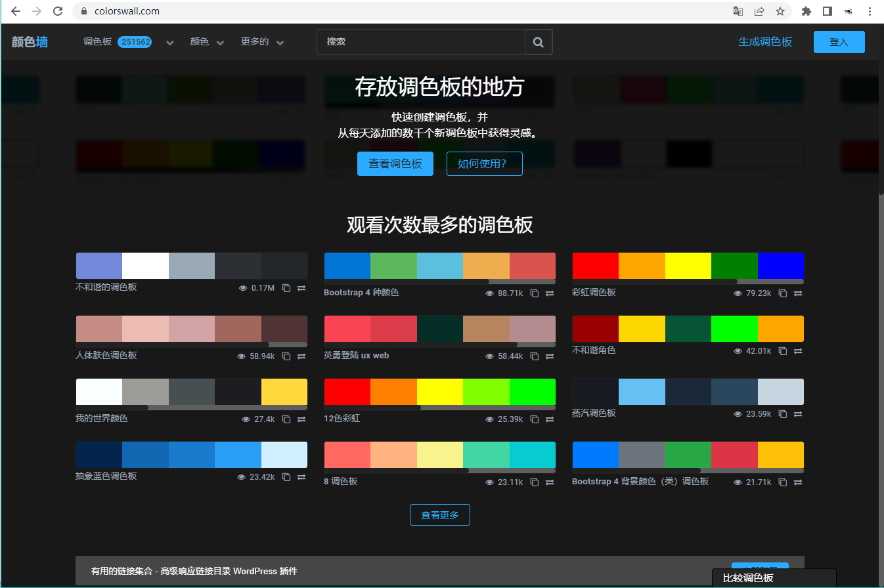The height and width of the screenshot is (588, 884).
Task: Open Chrome's three-dot menu
Action: pyautogui.click(x=869, y=11)
